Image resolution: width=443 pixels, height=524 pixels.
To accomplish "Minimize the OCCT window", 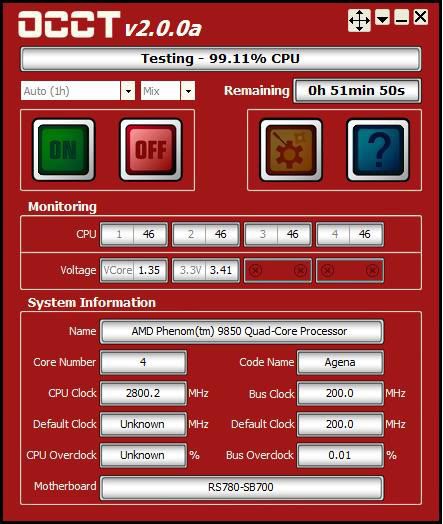I will (x=401, y=17).
